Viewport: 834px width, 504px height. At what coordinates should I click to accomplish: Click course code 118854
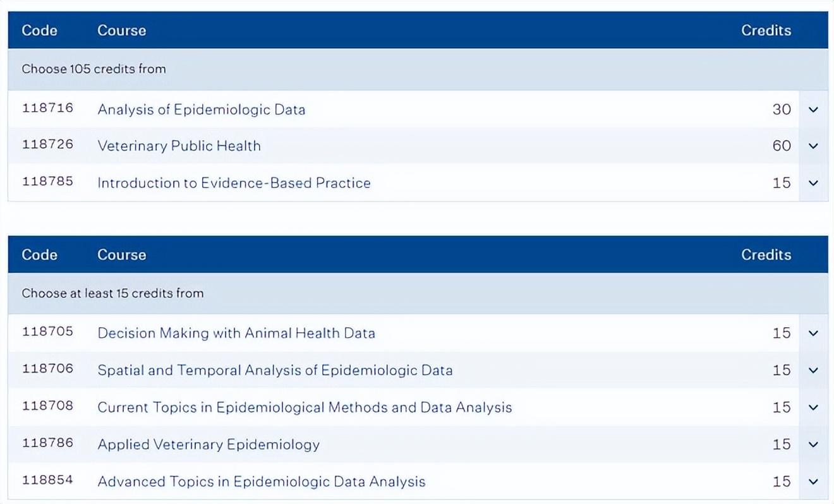(x=47, y=480)
